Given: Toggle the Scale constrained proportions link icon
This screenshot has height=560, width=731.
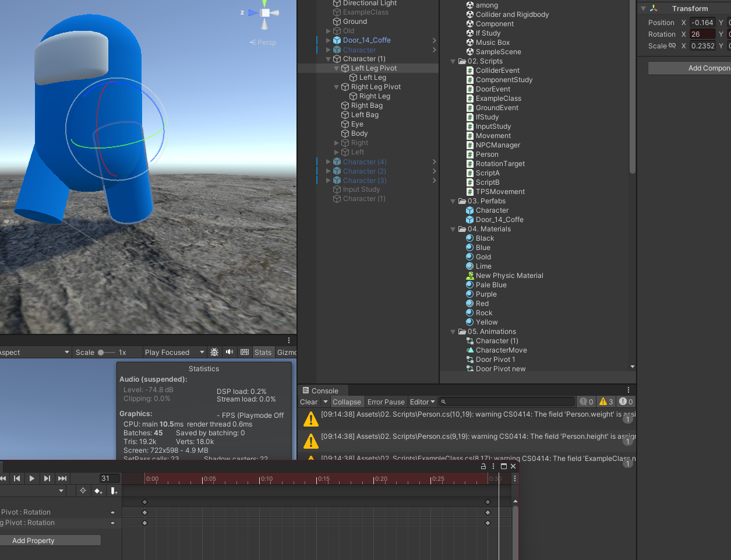Looking at the screenshot, I should (672, 45).
